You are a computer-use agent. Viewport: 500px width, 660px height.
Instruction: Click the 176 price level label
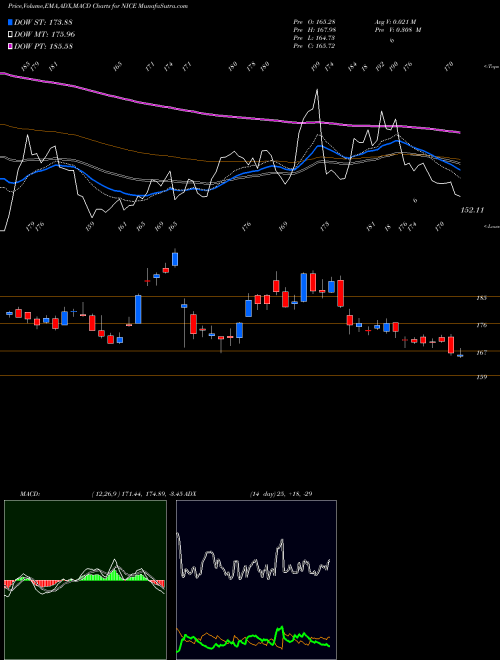(481, 325)
